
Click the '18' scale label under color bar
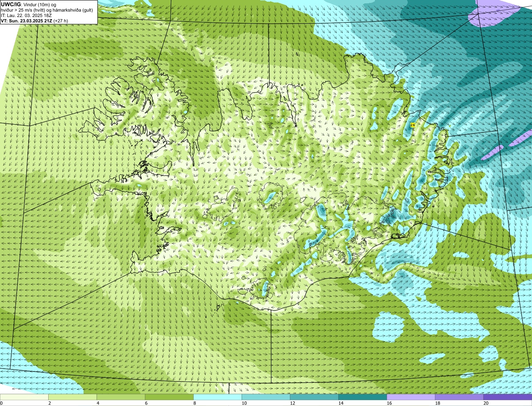pos(437,403)
